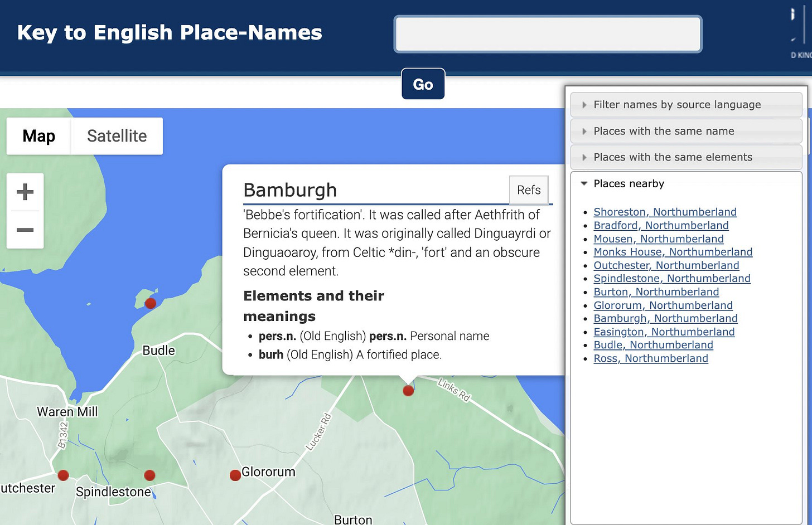Open Shoreston, Northumberland link
This screenshot has width=812, height=525.
(665, 212)
